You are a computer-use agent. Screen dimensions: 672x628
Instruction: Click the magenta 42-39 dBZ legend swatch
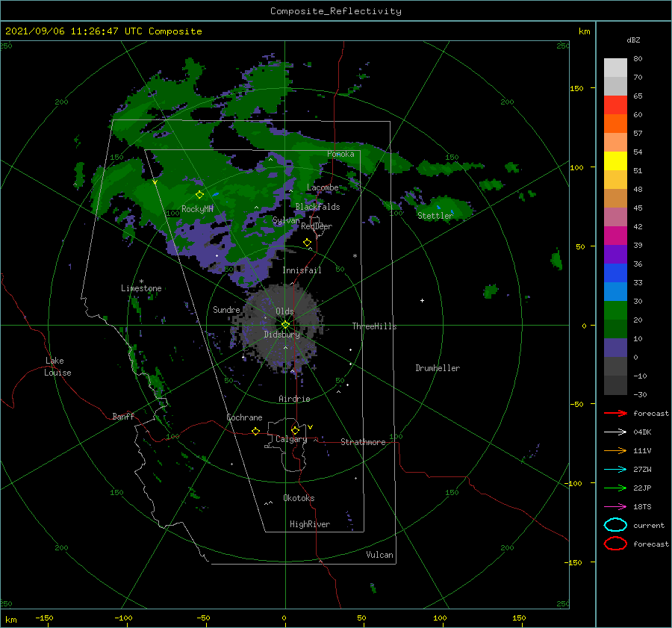click(x=615, y=235)
